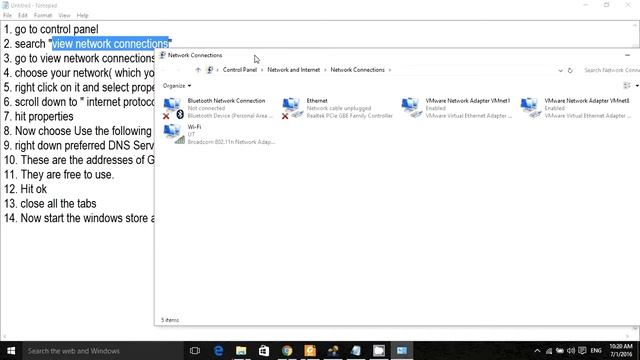Switch to Control Panel taskbar icon

pos(402,351)
